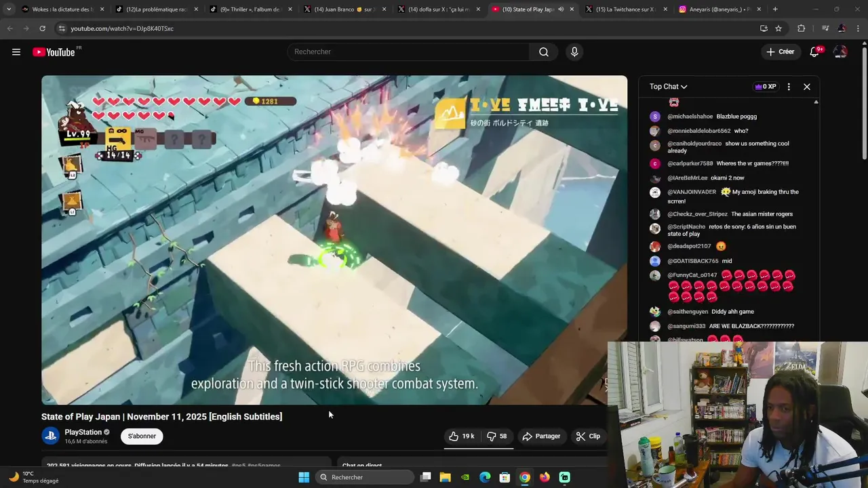The image size is (868, 488).
Task: Open live chat more options menu
Action: point(789,87)
